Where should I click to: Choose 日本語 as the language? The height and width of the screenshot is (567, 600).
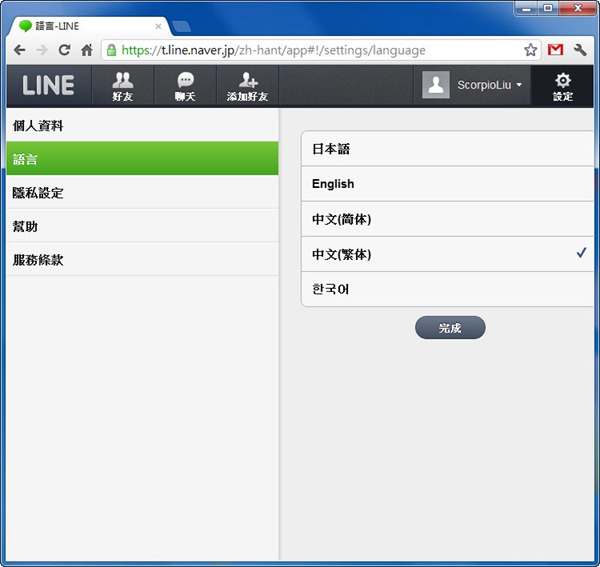(448, 149)
